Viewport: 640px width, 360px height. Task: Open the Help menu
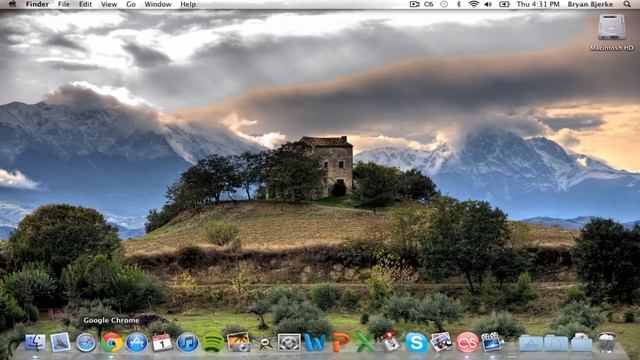click(x=188, y=4)
